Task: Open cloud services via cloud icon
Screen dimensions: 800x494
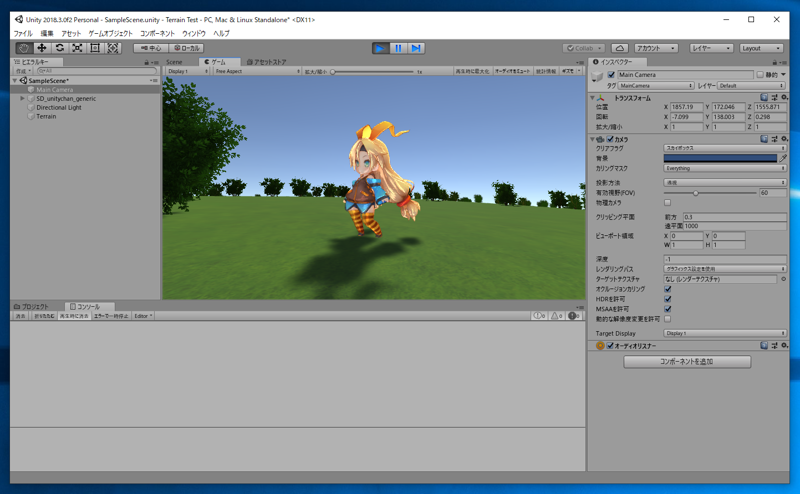Action: 619,48
